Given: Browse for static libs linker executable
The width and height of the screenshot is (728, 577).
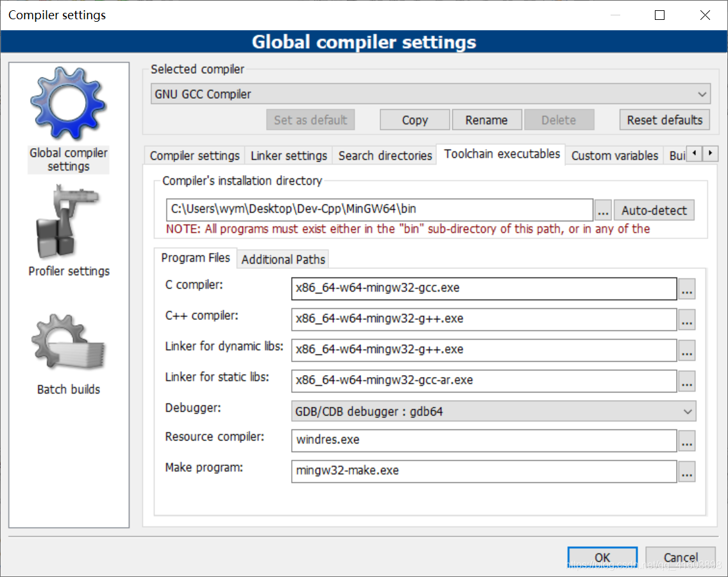Looking at the screenshot, I should pos(687,381).
